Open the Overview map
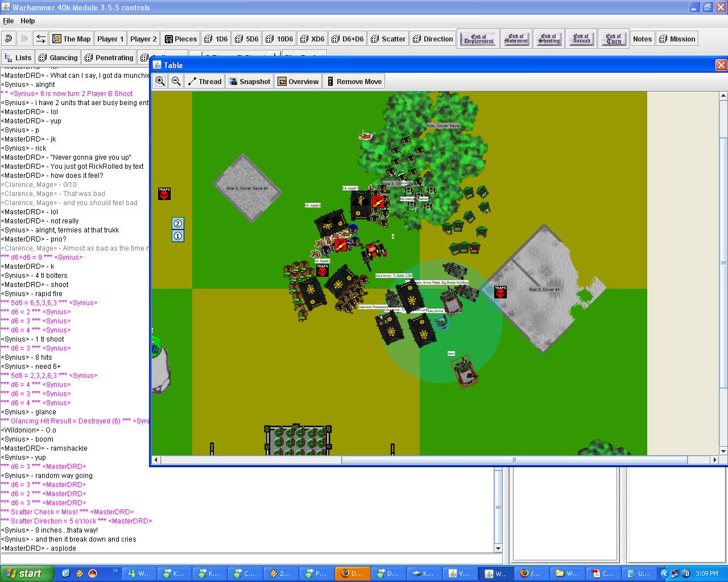The image size is (728, 582). coord(298,81)
